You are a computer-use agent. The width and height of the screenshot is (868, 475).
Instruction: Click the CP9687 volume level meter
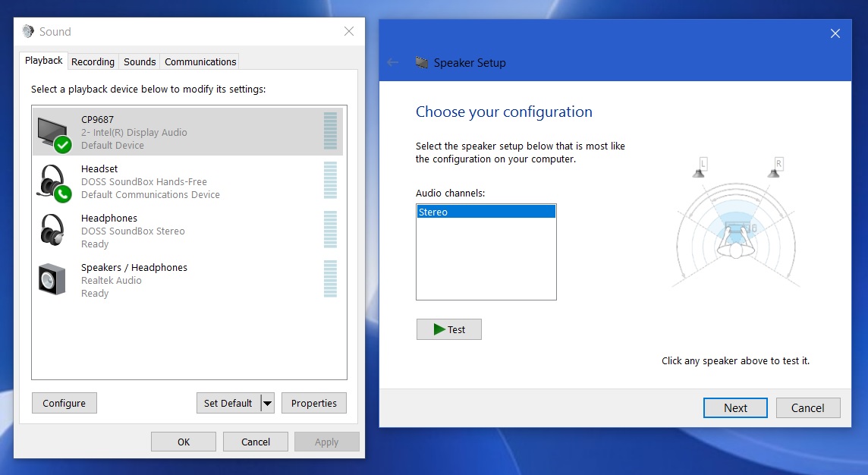[330, 132]
